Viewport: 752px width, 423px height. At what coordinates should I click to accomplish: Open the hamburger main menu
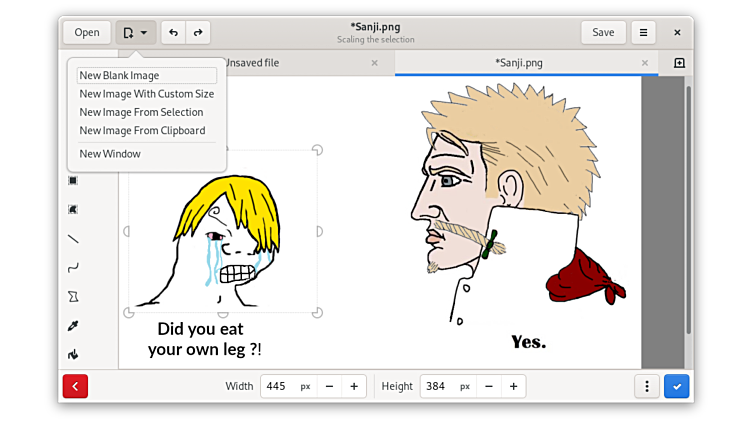643,33
